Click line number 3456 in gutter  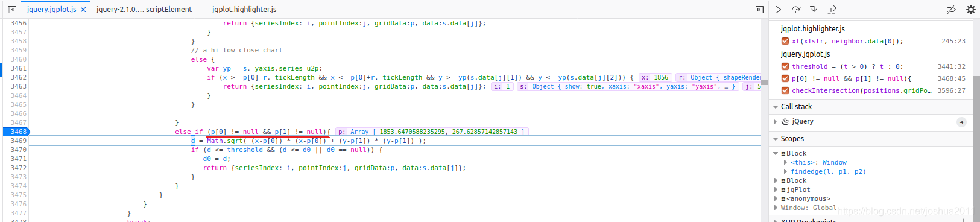click(18, 23)
